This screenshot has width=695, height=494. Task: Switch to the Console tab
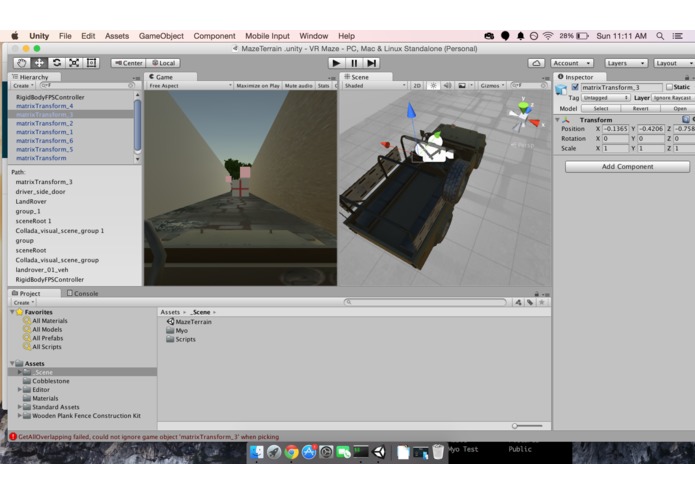point(82,293)
